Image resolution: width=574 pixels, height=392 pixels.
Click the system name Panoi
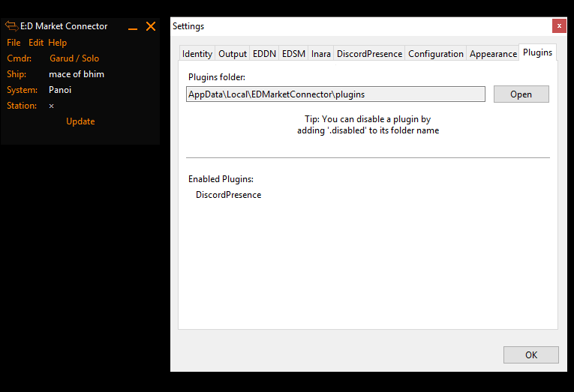pyautogui.click(x=60, y=90)
